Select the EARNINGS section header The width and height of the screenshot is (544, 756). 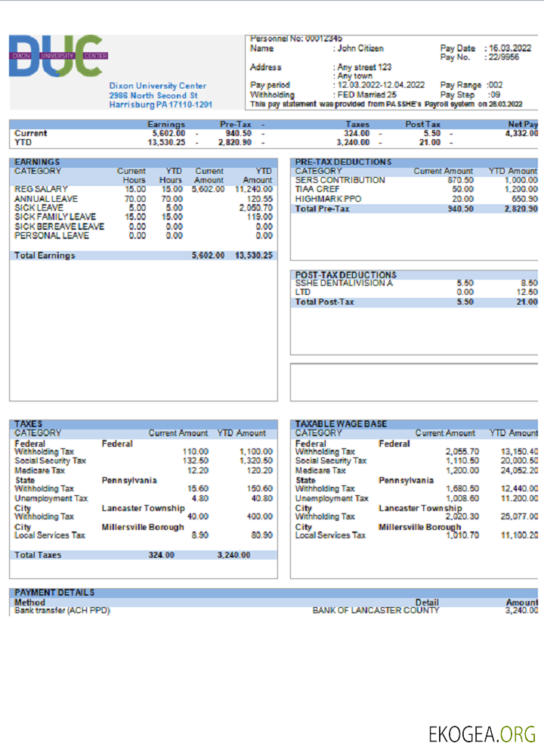(38, 162)
